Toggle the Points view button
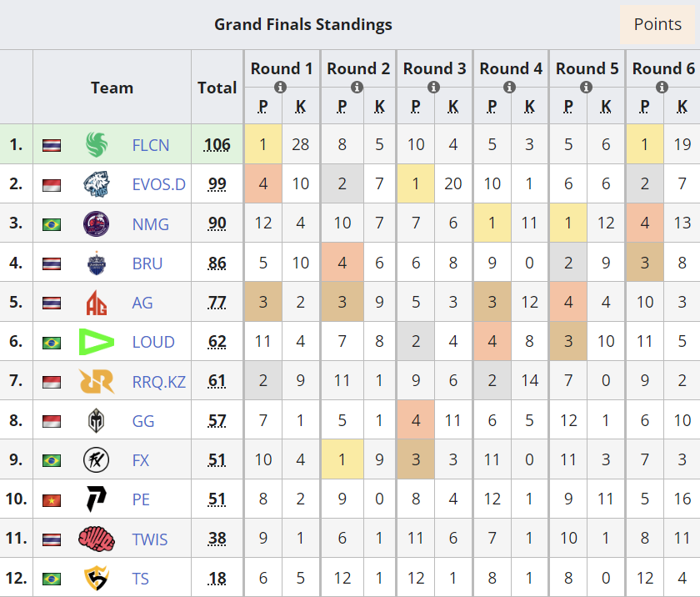This screenshot has height=597, width=700. (657, 24)
